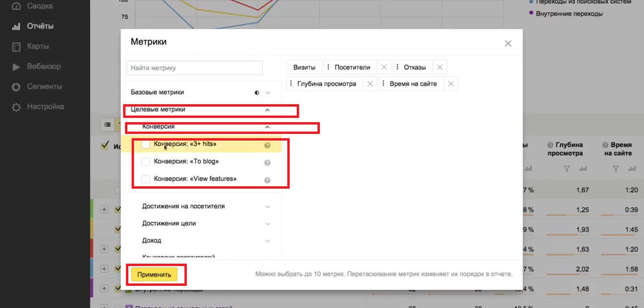Open filter icon under Время на сайте column
The image size is (644, 308).
[x=616, y=169]
